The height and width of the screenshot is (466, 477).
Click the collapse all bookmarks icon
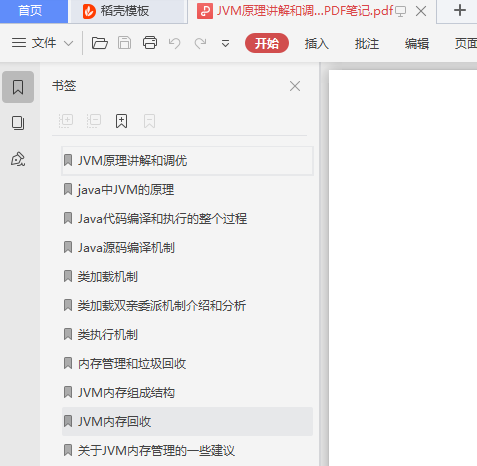94,121
